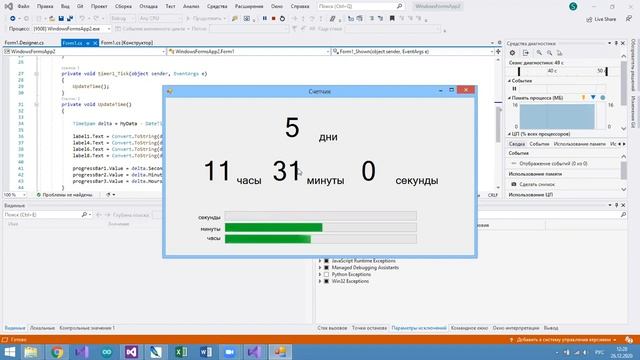The image size is (640, 360).
Task: Expand JavaScript Runtime Exceptions node
Action: (320, 261)
